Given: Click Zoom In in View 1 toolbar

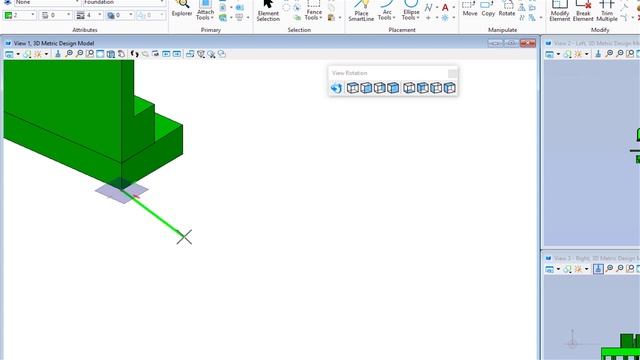Looking at the screenshot, I should [69, 54].
